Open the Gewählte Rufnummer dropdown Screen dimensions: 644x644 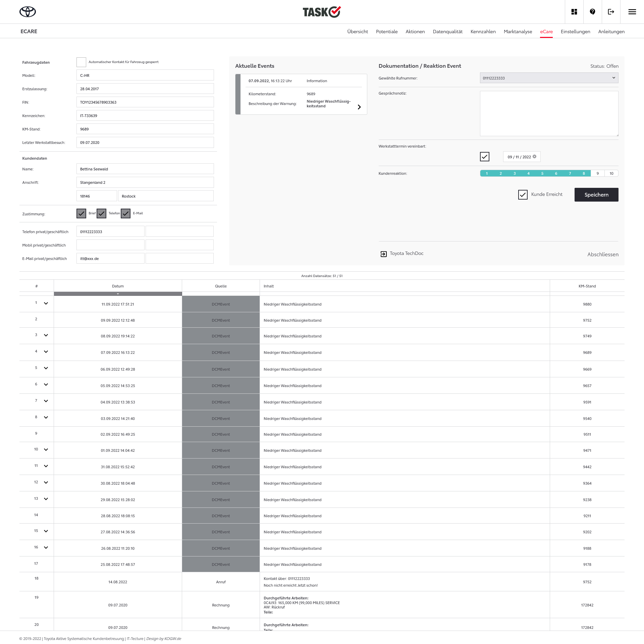549,78
